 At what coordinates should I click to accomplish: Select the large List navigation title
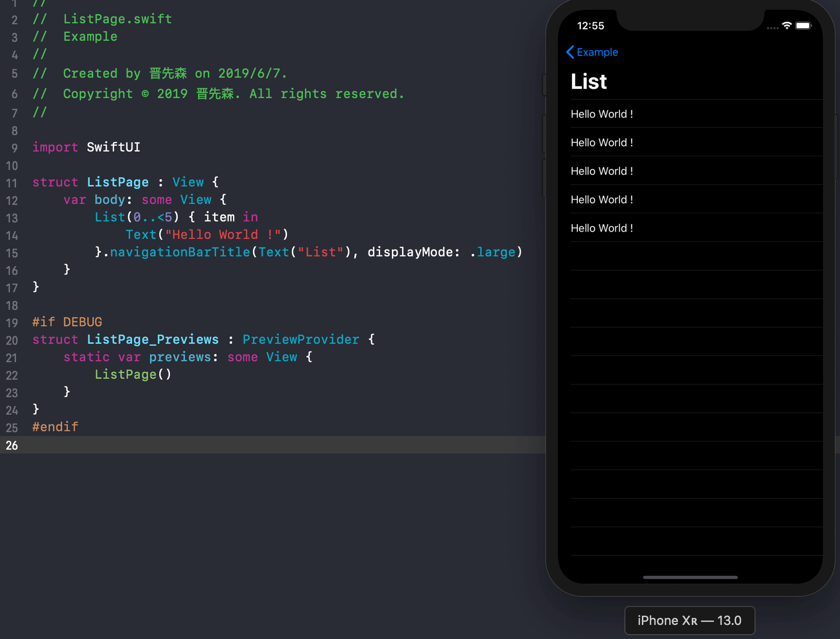[588, 81]
